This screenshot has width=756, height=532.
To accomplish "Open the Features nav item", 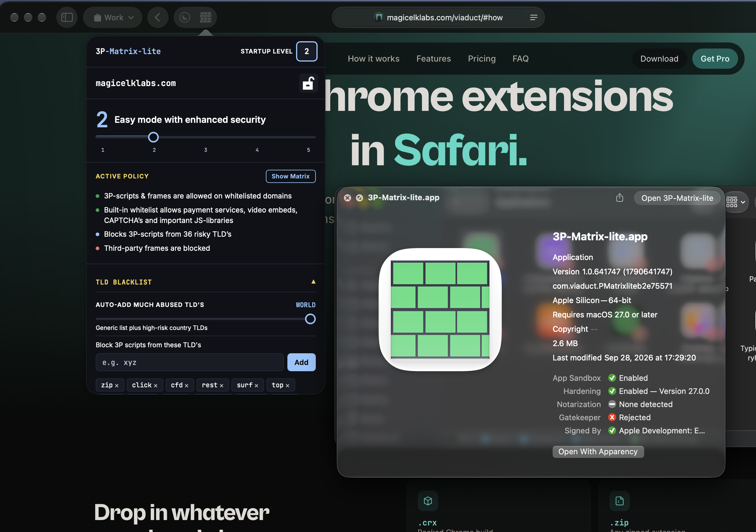I will pyautogui.click(x=433, y=59).
